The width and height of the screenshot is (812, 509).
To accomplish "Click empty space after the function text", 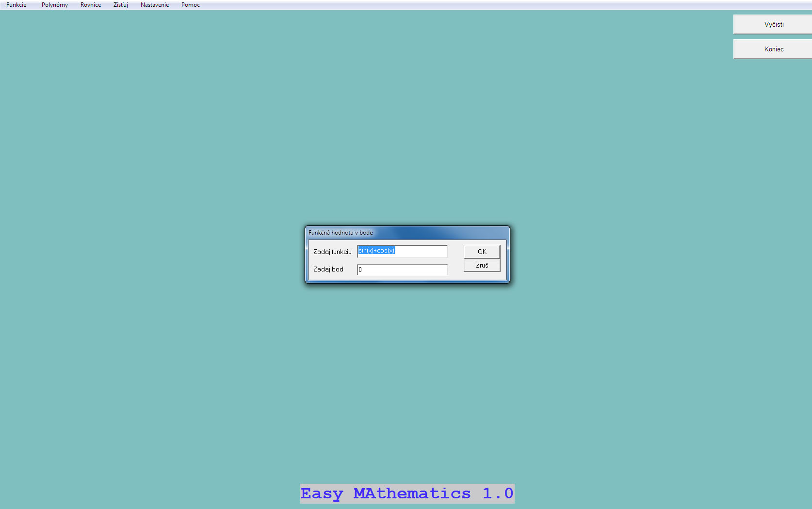I will tap(422, 251).
